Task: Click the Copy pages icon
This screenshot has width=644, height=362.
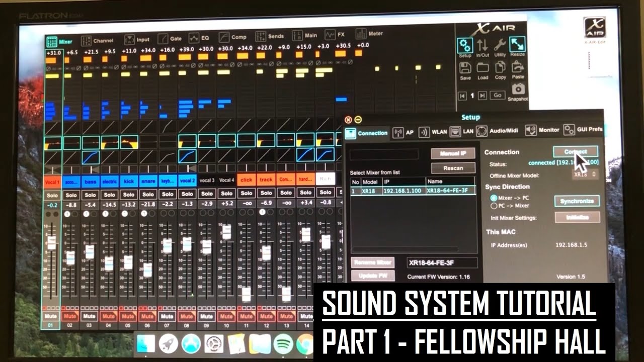Action: (x=500, y=67)
